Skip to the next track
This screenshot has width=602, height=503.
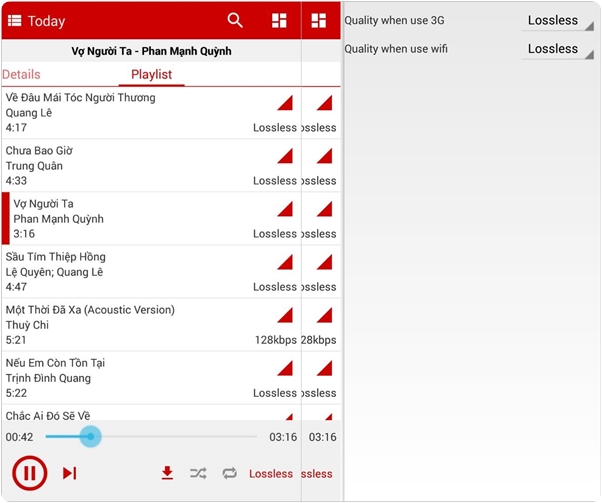pyautogui.click(x=69, y=473)
